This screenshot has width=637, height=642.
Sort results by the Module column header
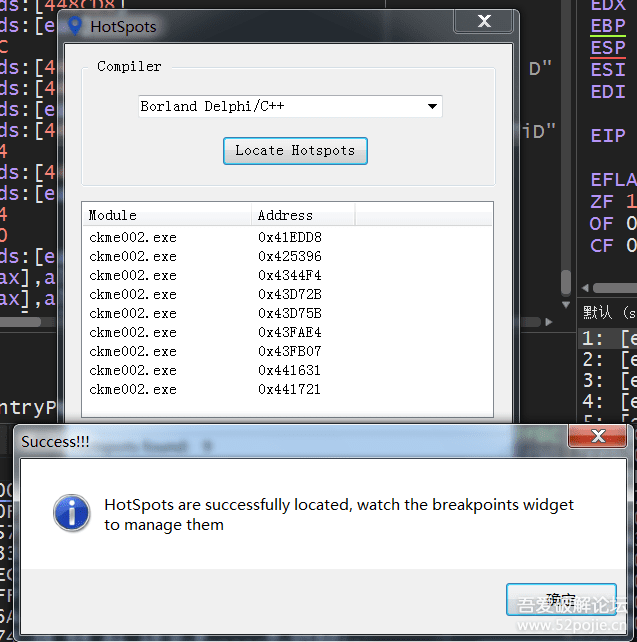coord(167,215)
